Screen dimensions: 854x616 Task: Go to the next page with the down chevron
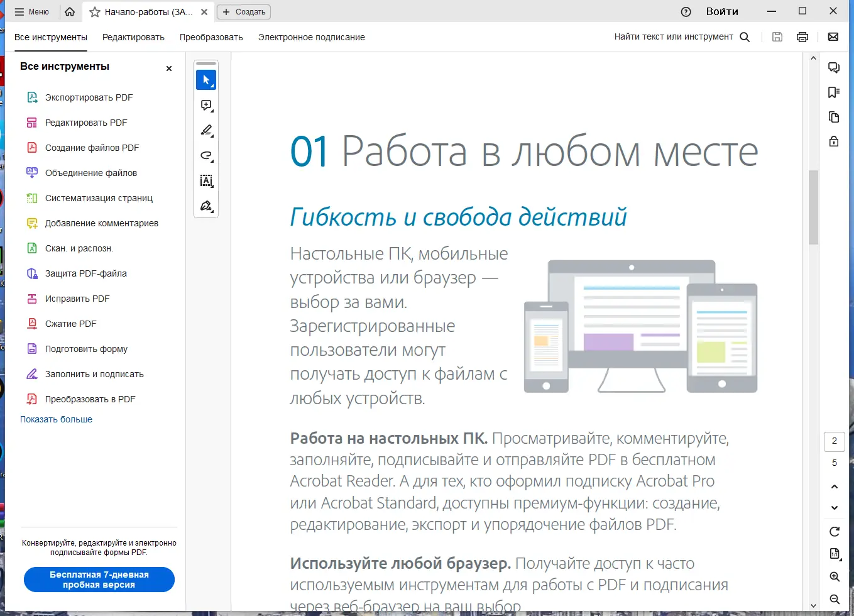(x=834, y=508)
